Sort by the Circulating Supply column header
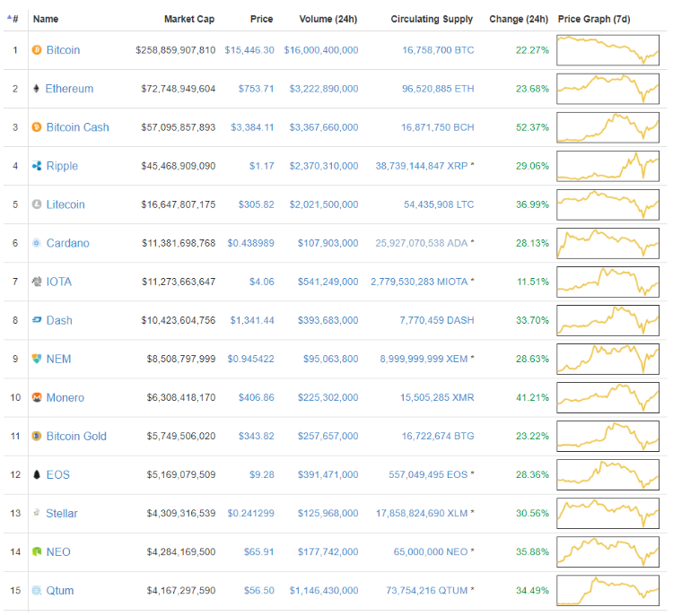 pyautogui.click(x=433, y=19)
